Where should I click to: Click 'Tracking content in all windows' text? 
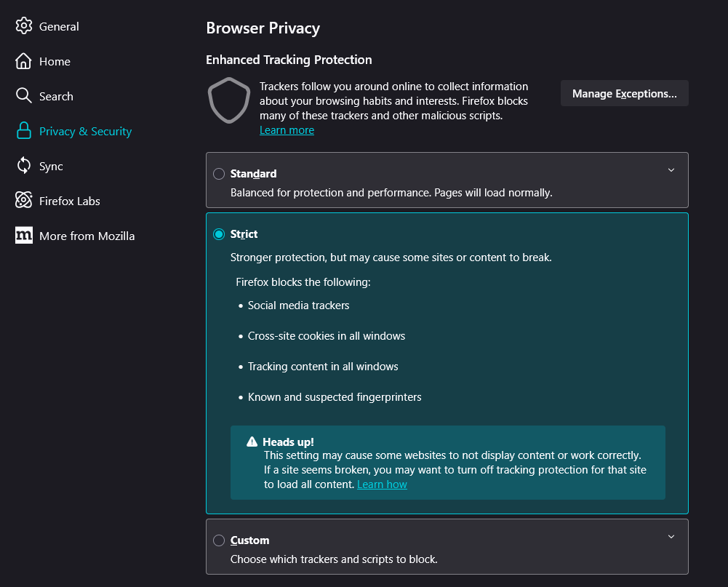pyautogui.click(x=323, y=367)
